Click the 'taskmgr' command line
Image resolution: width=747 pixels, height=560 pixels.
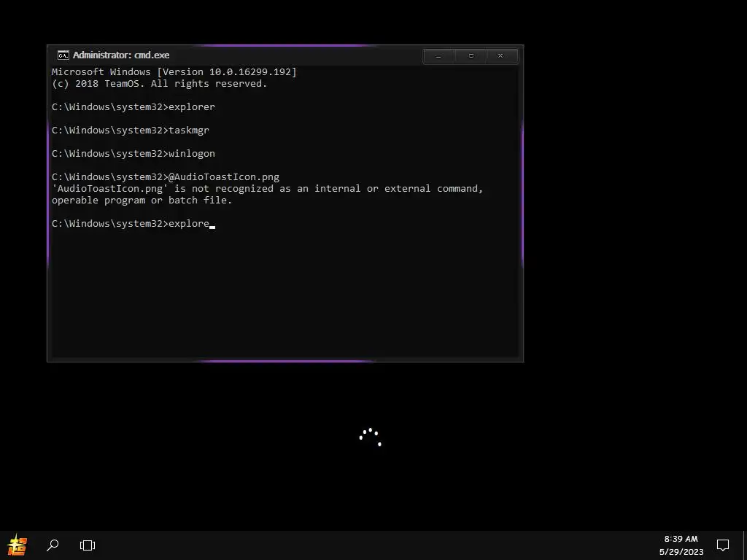pos(131,131)
